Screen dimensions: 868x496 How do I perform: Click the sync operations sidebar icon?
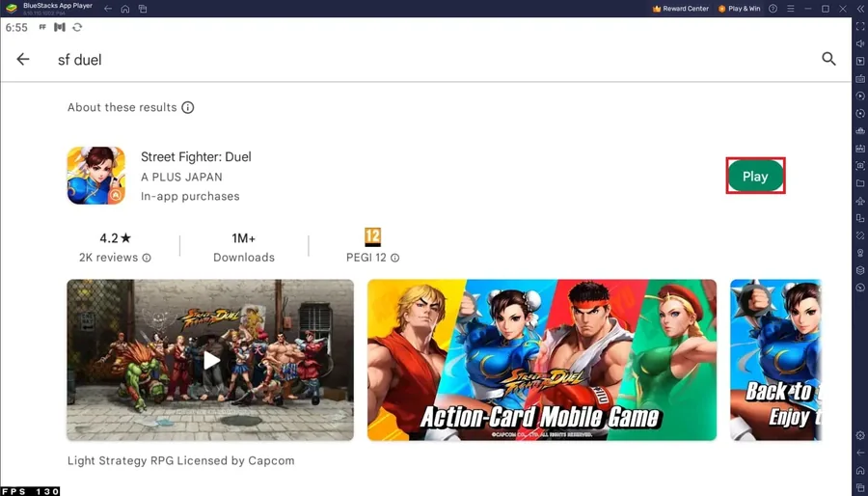(x=859, y=114)
